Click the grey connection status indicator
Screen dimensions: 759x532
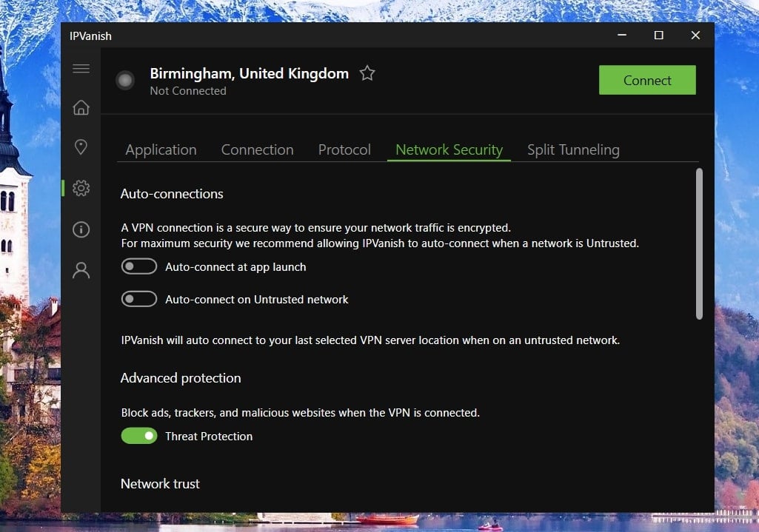click(125, 81)
